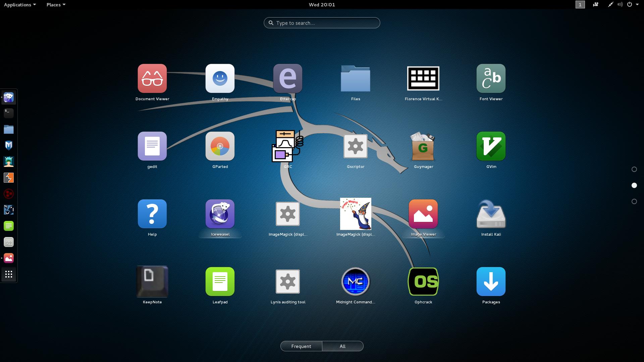Open Image Viewer dock icon
644x362 pixels.
pos(9,258)
